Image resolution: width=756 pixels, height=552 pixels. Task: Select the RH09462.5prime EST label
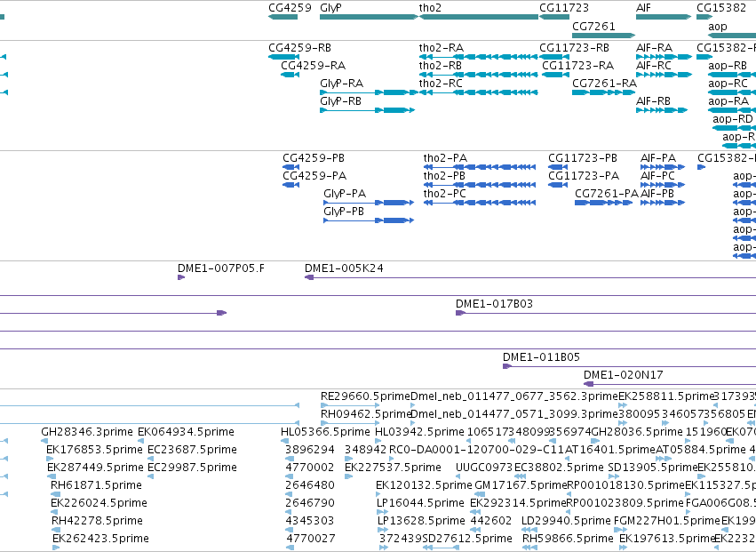(365, 414)
